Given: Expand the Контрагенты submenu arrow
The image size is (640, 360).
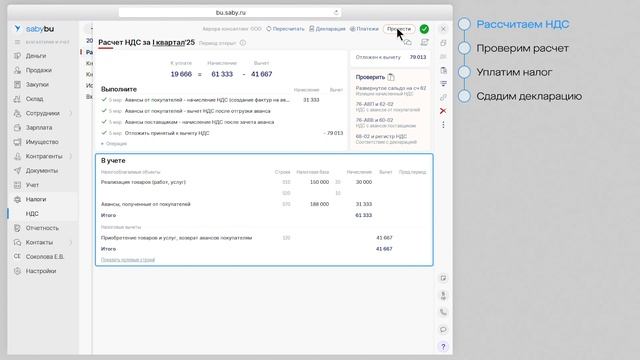Looking at the screenshot, I should [71, 156].
